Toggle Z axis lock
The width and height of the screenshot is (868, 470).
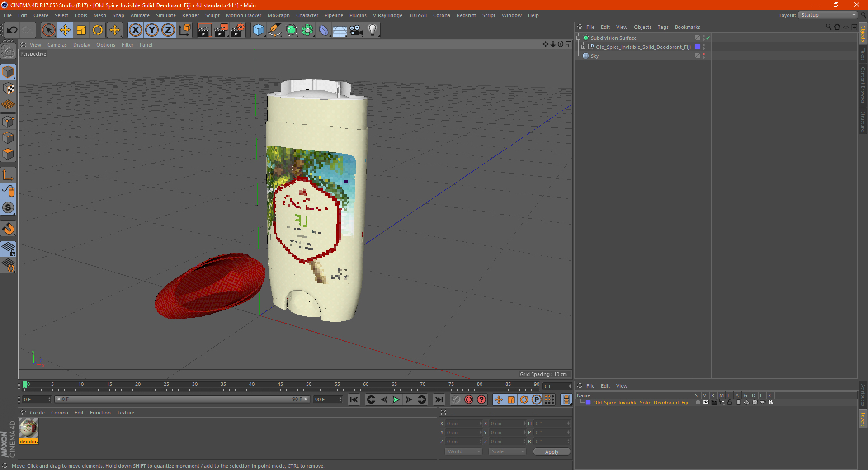(x=168, y=30)
